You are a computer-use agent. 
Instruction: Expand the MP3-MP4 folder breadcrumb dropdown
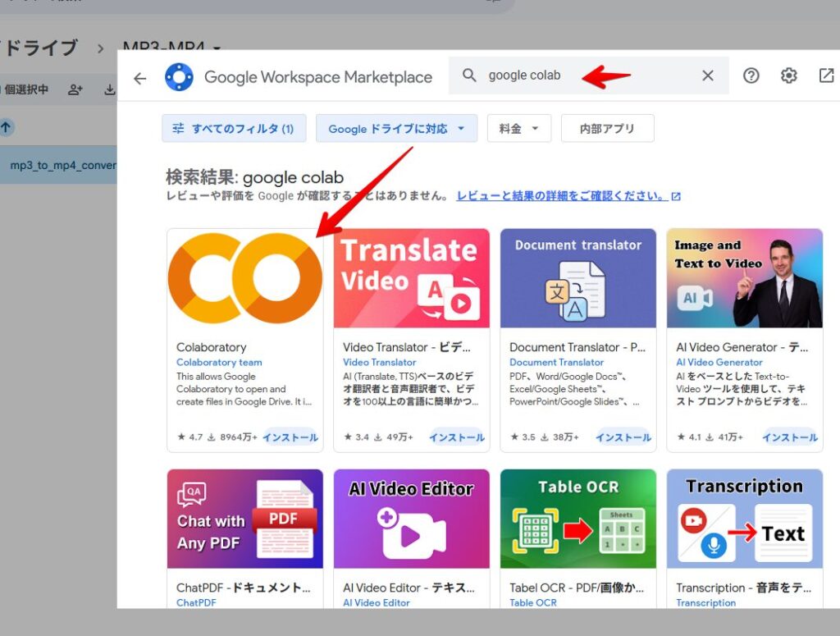click(217, 48)
